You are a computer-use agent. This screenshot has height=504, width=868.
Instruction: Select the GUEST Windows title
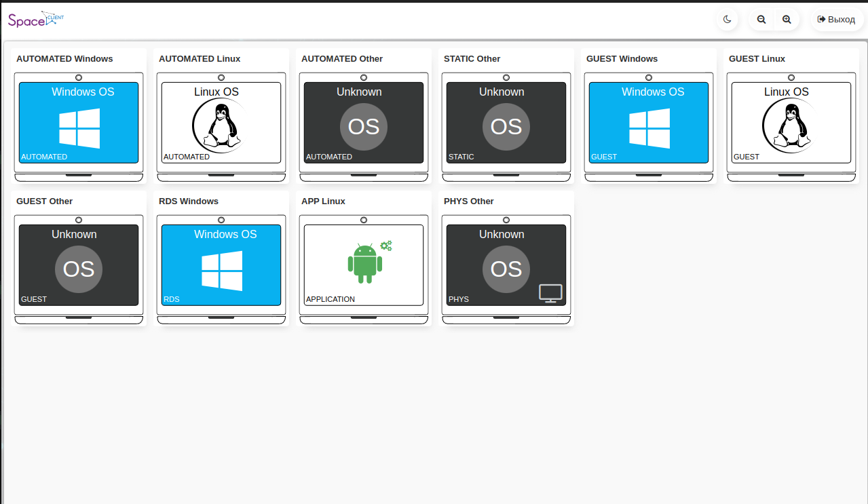click(622, 59)
